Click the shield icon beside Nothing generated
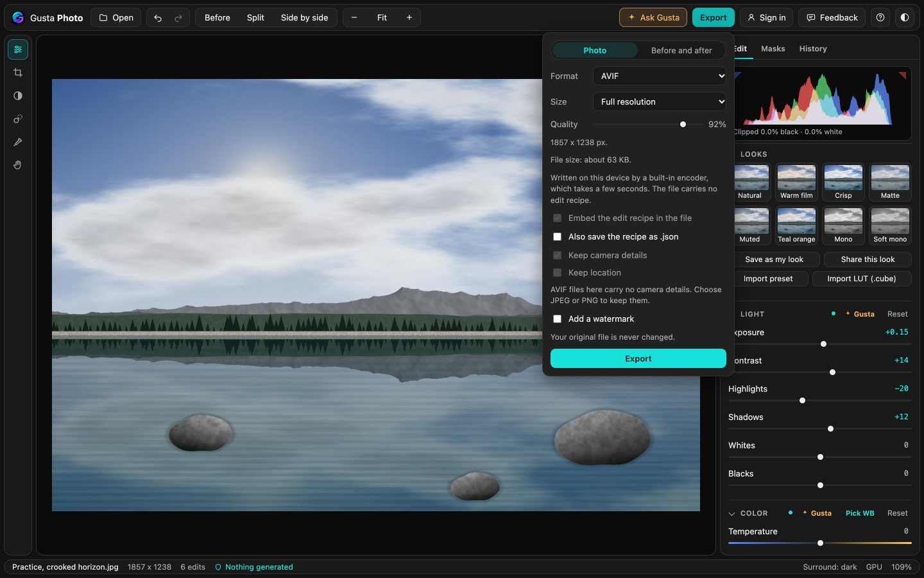924x578 pixels. pyautogui.click(x=218, y=567)
